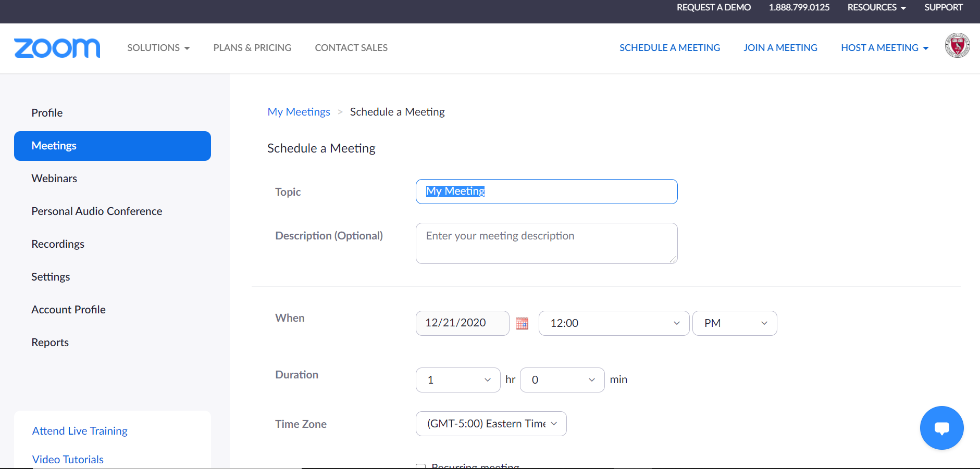Open the chat help bubble
This screenshot has height=469, width=980.
point(941,428)
